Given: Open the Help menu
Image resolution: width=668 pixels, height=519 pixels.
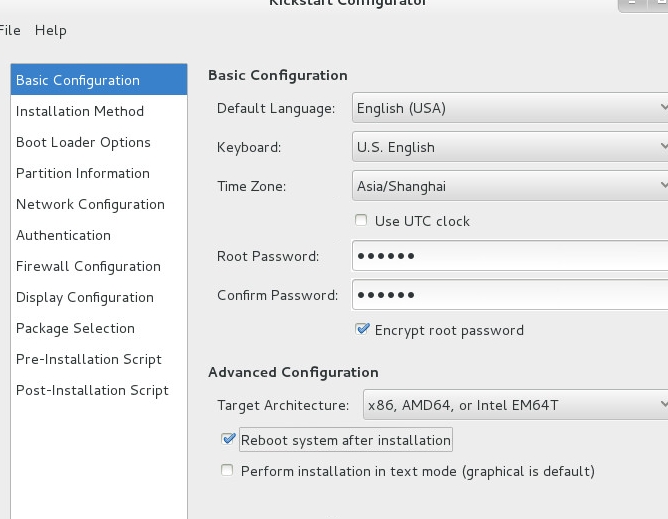Looking at the screenshot, I should pos(51,30).
